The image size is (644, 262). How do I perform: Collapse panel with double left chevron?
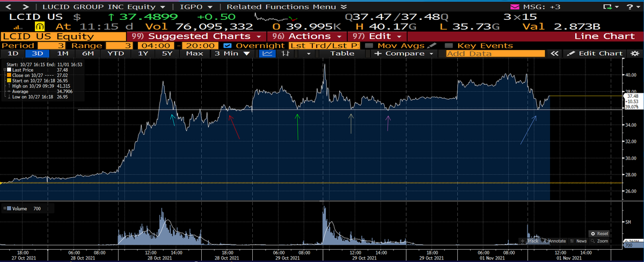(554, 53)
